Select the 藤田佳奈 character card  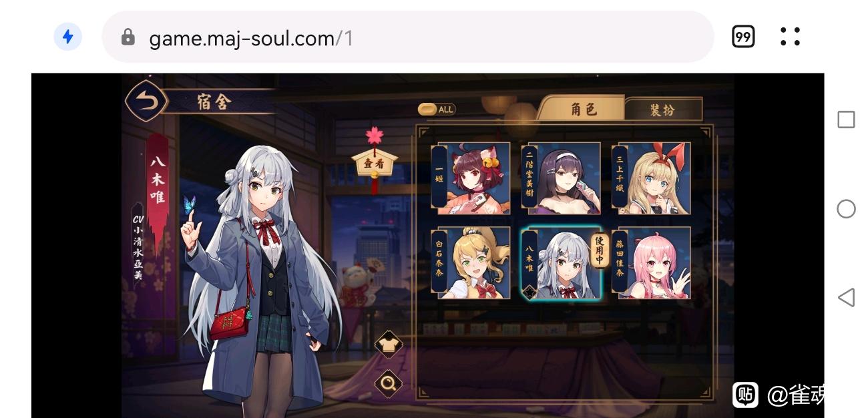(652, 263)
